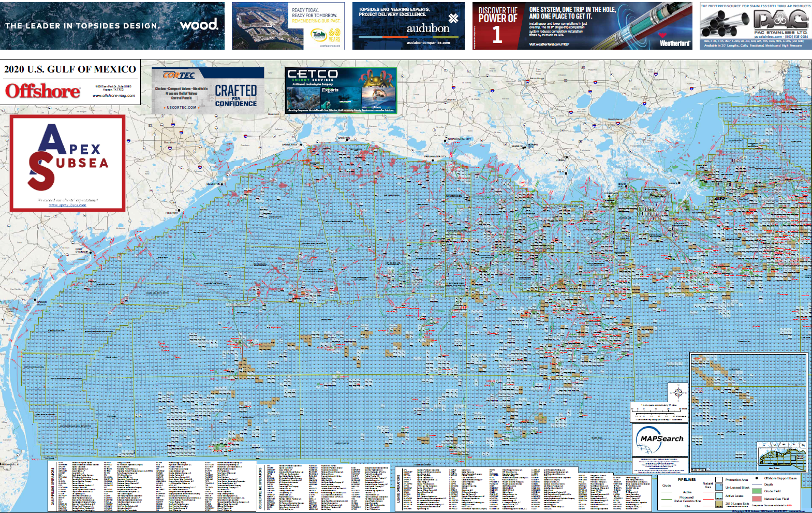
Task: Open audubon­companies.com link in the banner
Action: [x=429, y=43]
